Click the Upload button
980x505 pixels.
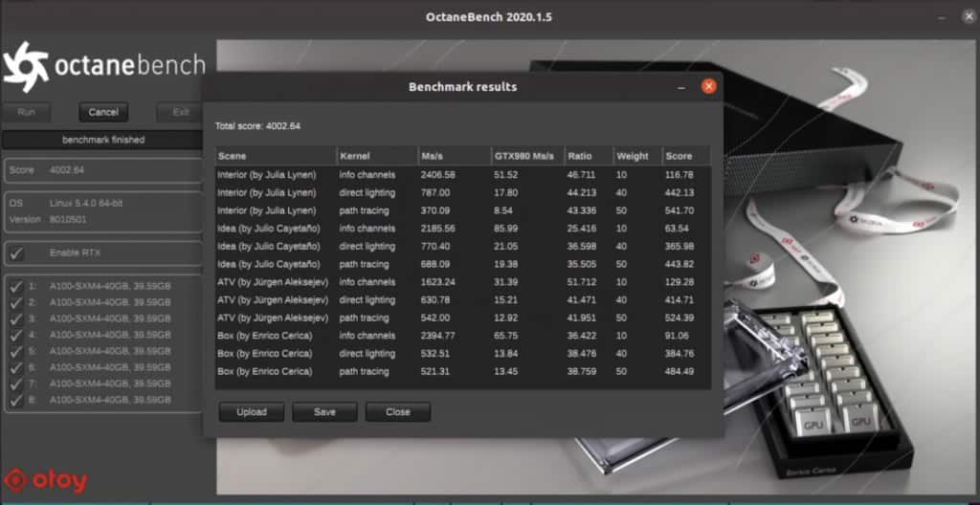pyautogui.click(x=252, y=412)
